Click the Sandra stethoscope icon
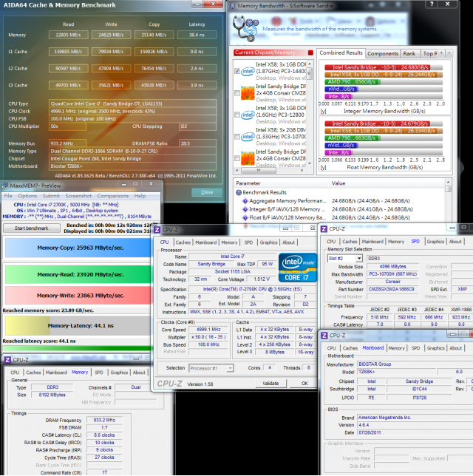The width and height of the screenshot is (473, 476). point(245,28)
